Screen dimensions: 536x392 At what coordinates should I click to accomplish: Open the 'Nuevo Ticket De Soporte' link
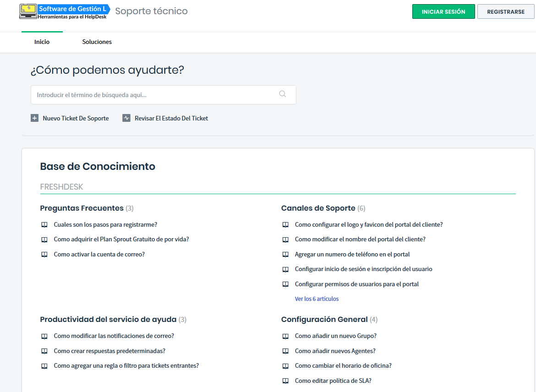tap(76, 118)
